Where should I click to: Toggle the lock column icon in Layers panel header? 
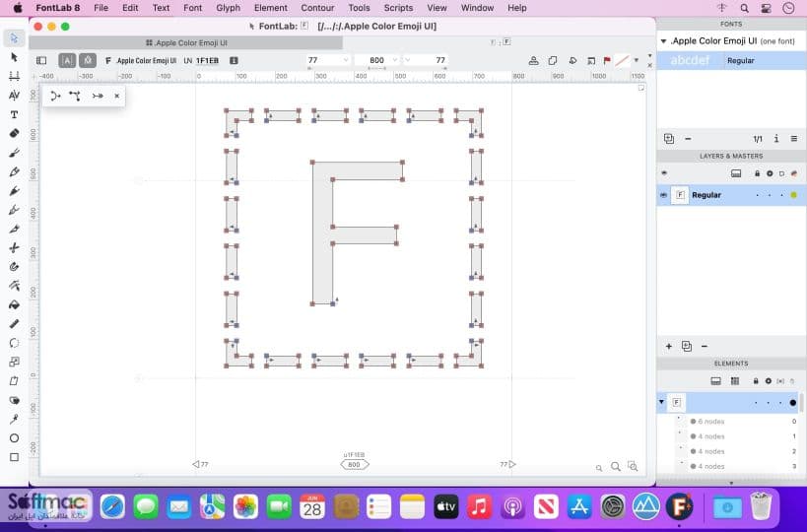point(757,174)
